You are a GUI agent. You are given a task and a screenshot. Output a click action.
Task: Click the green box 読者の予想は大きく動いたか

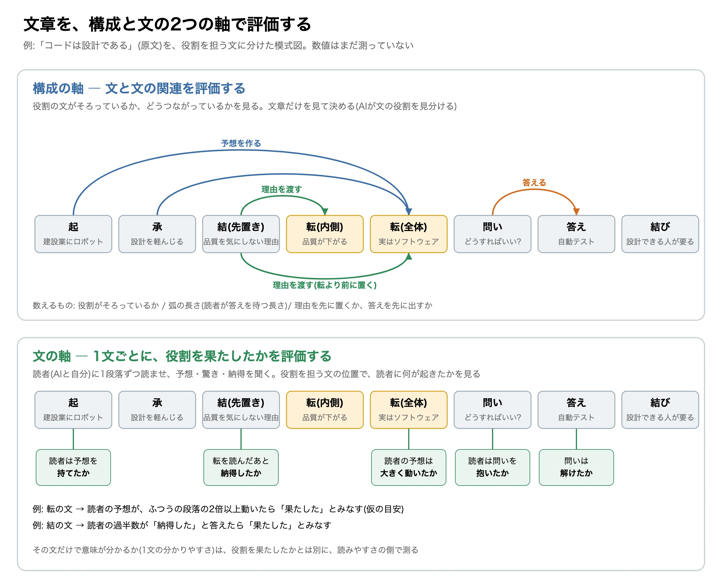click(409, 467)
